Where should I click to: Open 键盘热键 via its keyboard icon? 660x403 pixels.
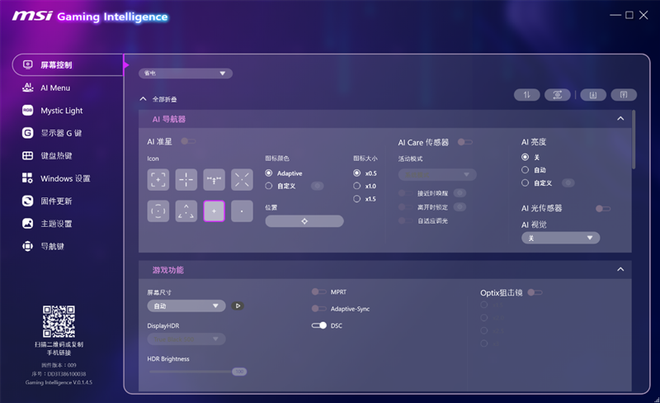point(27,156)
